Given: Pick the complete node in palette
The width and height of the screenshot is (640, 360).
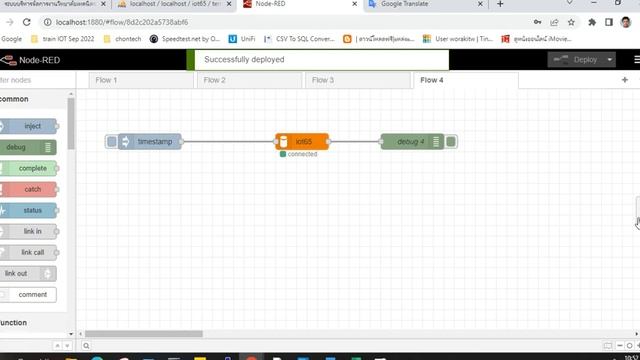Looking at the screenshot, I should 29,168.
